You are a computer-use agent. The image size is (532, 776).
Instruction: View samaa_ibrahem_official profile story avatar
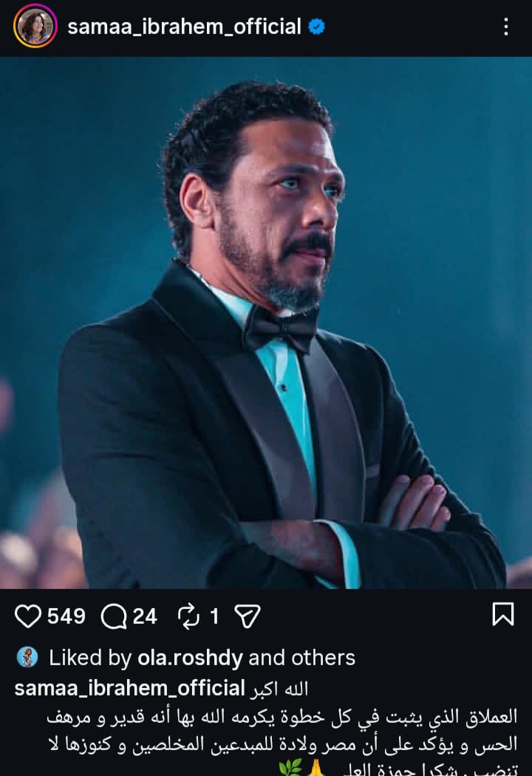click(35, 26)
